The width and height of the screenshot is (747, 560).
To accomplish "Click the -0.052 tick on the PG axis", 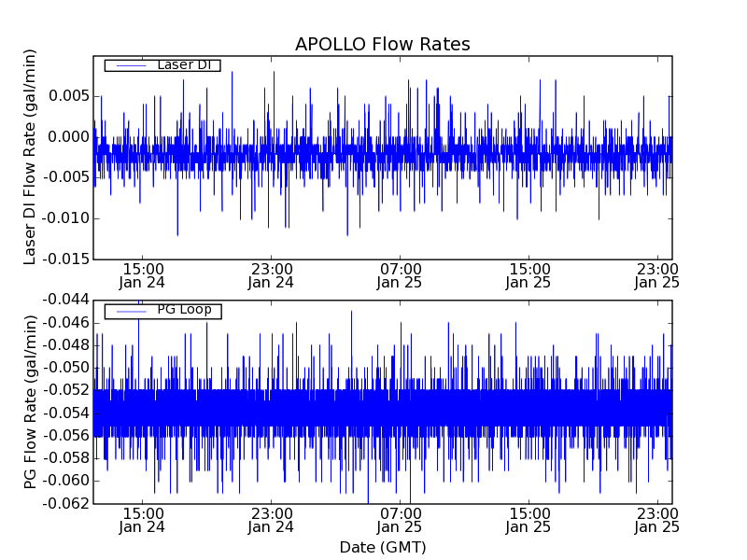I will 66,390.
